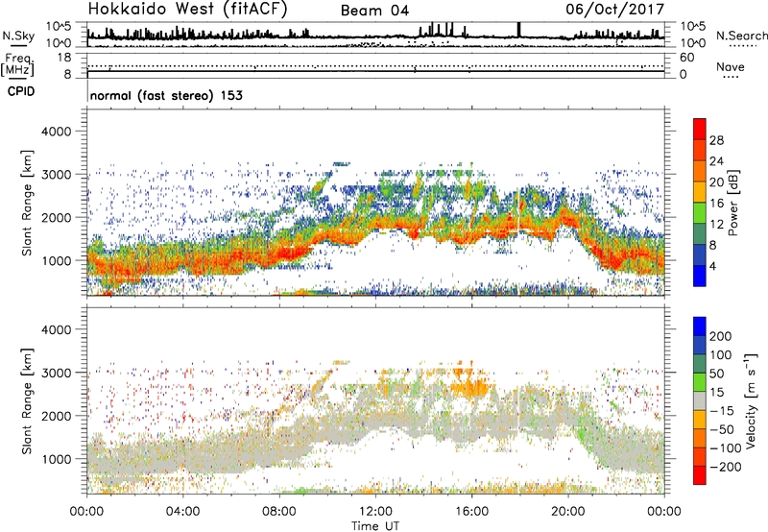Click the 'Velocity [m s-1]' colorbar label
Screen dimensions: 768x532
[750, 400]
